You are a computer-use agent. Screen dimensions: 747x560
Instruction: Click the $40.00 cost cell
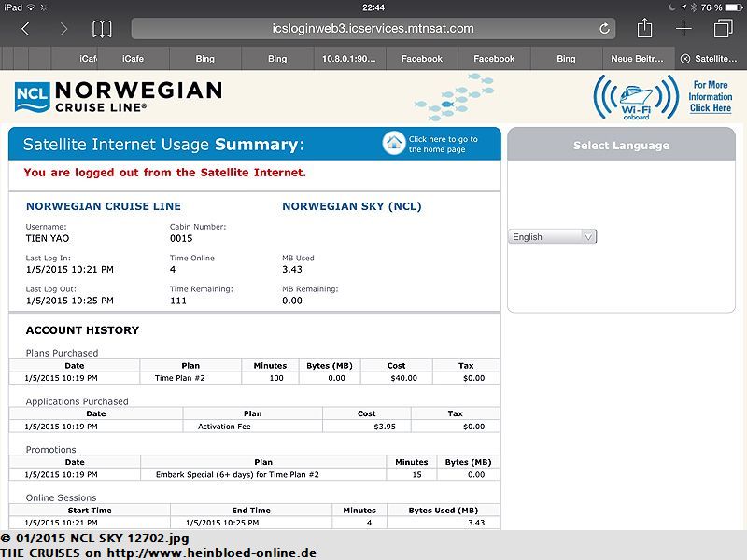point(396,378)
